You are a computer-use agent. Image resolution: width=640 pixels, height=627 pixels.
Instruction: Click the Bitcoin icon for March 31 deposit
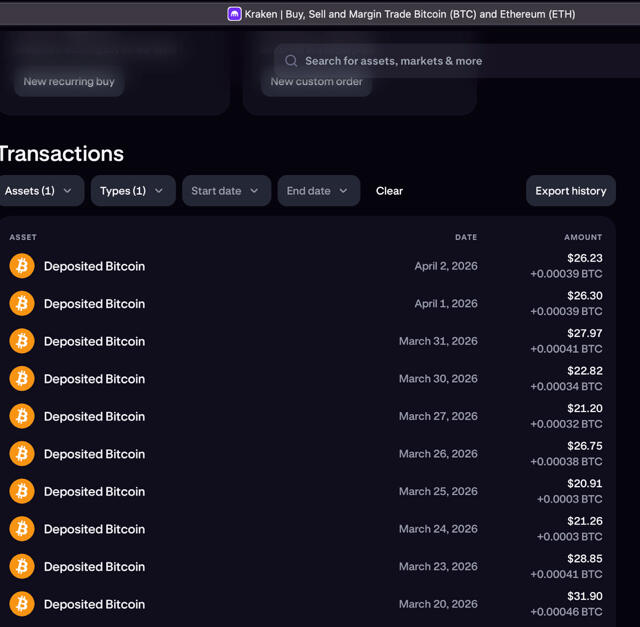click(22, 341)
